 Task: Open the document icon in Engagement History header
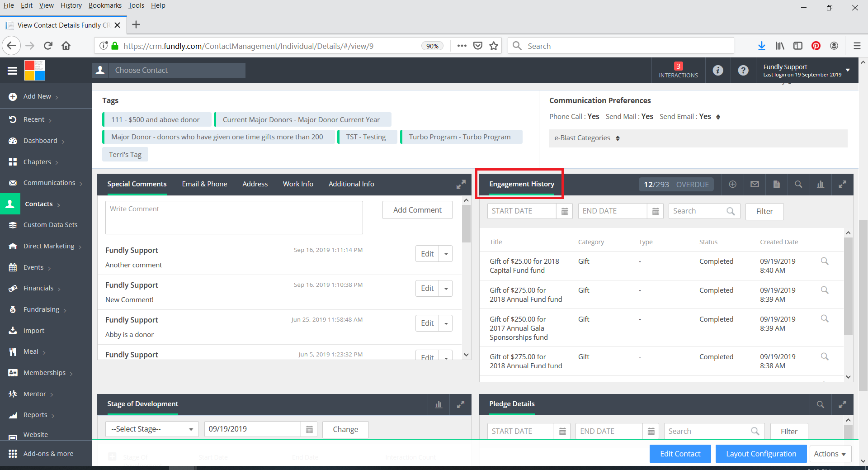point(776,185)
